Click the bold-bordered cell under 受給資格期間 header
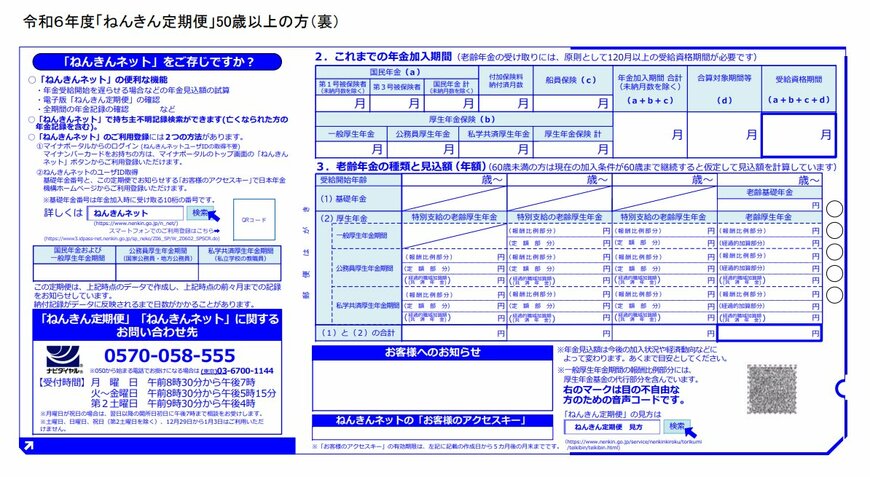 798,135
